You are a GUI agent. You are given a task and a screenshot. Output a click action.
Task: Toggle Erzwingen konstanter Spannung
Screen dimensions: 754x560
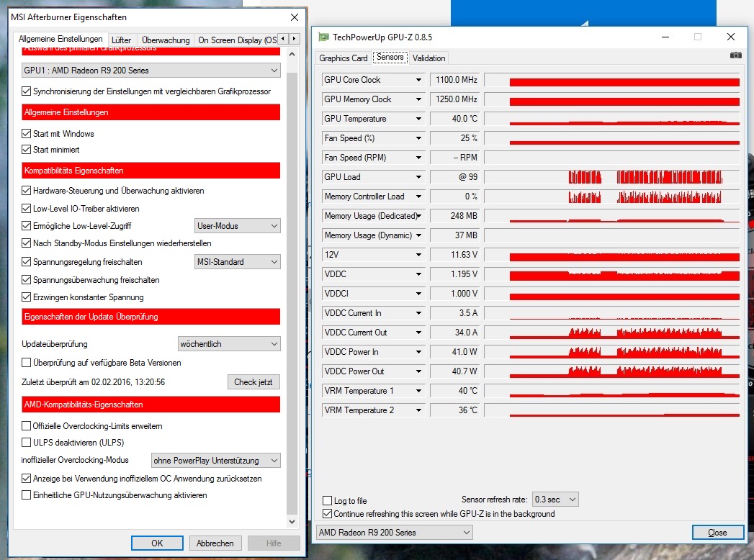tap(27, 297)
